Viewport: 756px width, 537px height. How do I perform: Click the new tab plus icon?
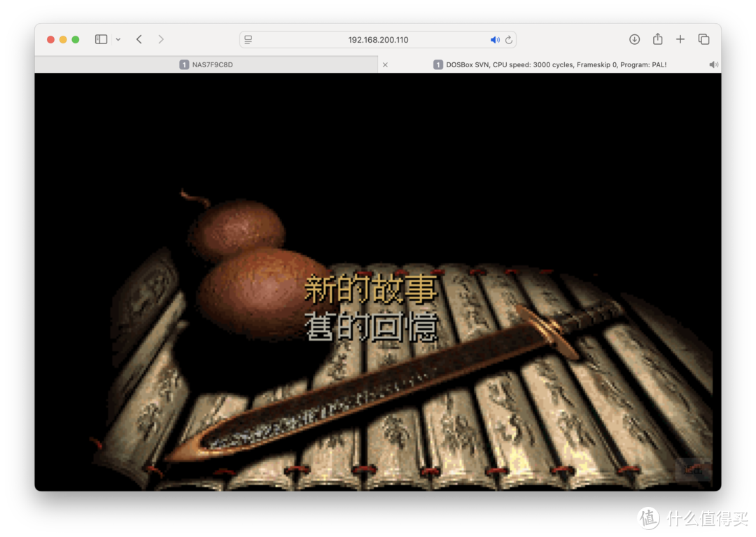click(680, 39)
